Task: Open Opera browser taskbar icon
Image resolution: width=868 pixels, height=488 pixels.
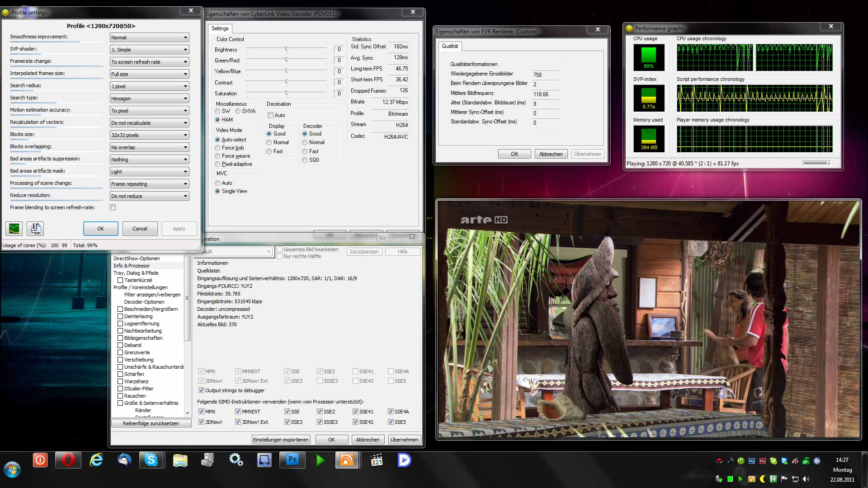Action: [68, 460]
